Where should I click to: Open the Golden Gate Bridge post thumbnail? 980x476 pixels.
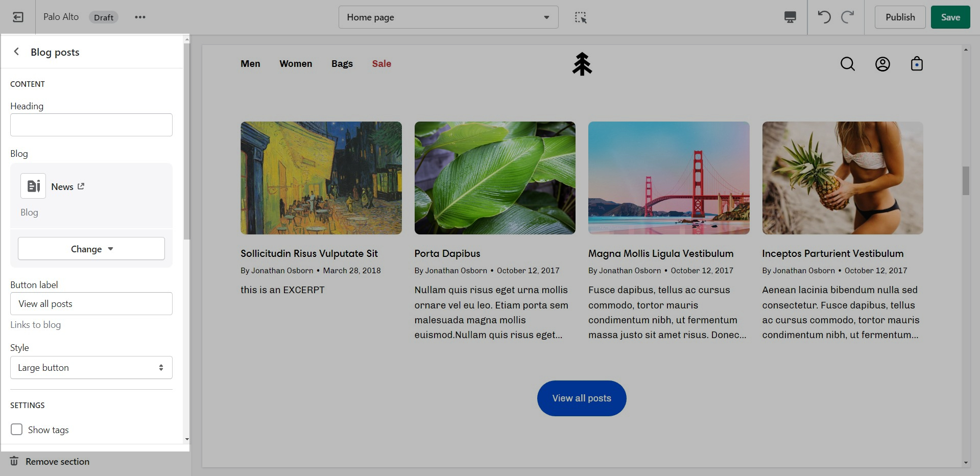pyautogui.click(x=668, y=178)
